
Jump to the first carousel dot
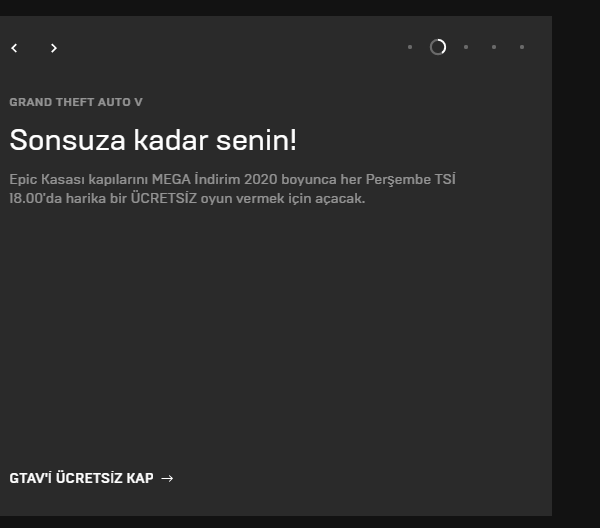(410, 47)
